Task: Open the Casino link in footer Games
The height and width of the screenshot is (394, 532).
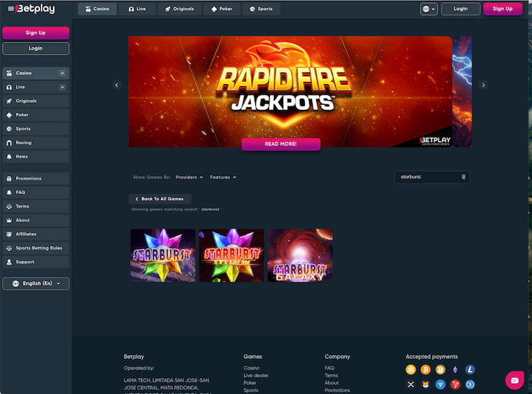Action: [x=252, y=368]
